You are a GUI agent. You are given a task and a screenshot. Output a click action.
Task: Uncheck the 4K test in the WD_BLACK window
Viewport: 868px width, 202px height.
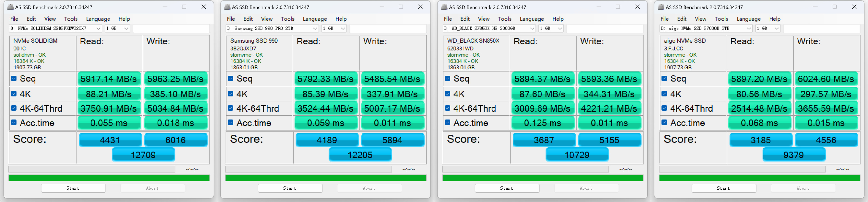[447, 94]
